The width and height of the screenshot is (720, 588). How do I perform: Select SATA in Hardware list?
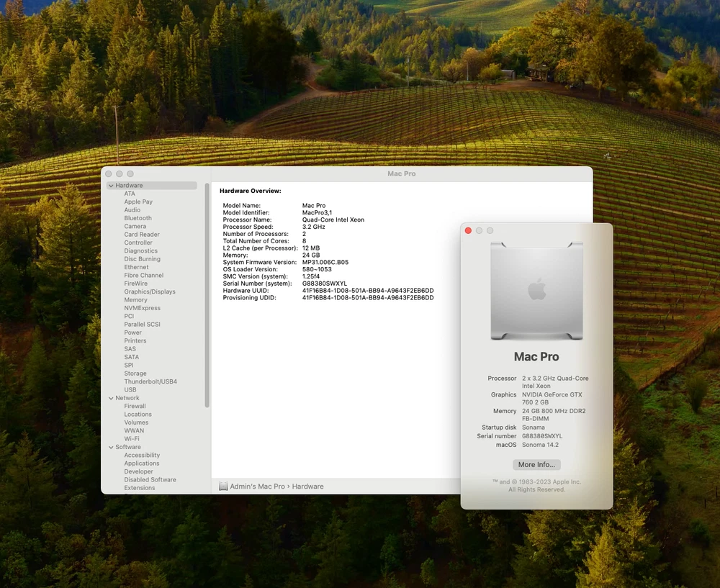(x=131, y=357)
